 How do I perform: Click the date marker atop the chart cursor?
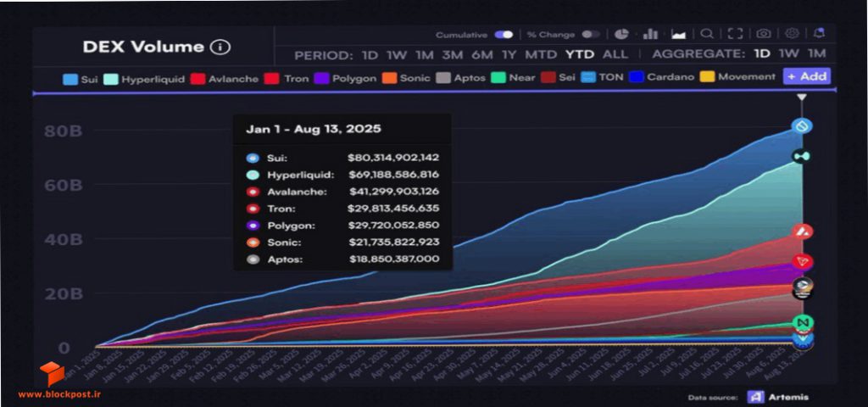(x=801, y=98)
